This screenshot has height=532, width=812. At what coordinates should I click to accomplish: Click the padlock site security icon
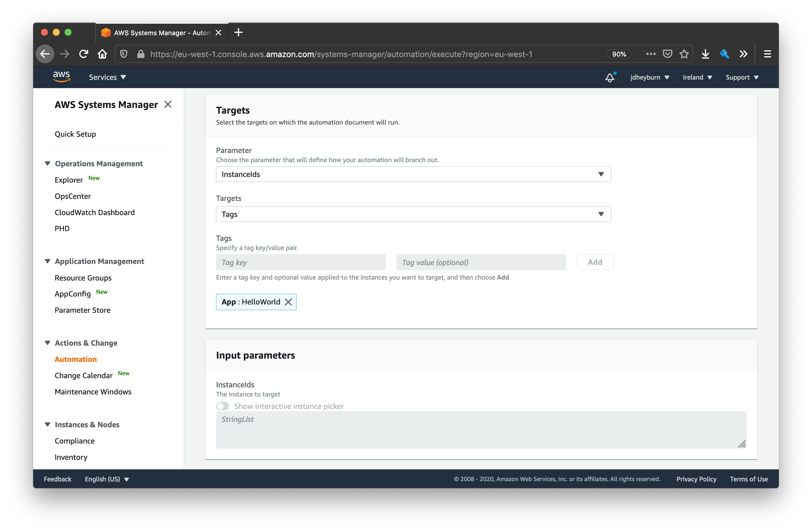point(141,54)
